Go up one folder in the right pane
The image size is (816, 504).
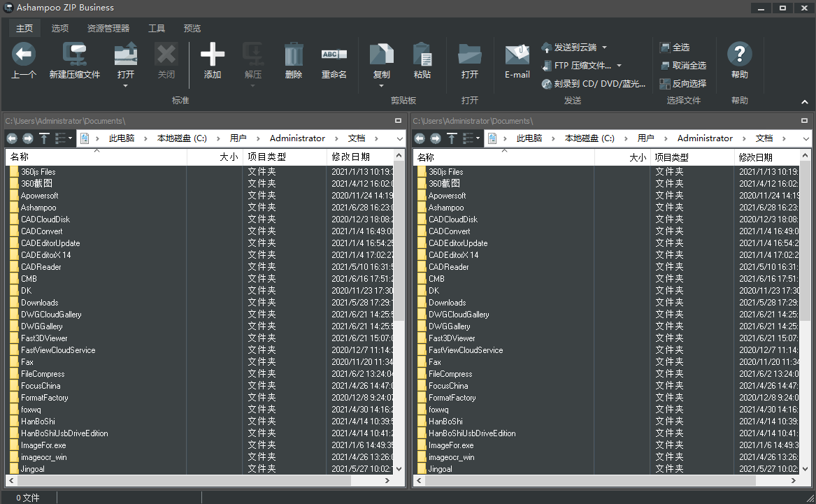point(452,138)
